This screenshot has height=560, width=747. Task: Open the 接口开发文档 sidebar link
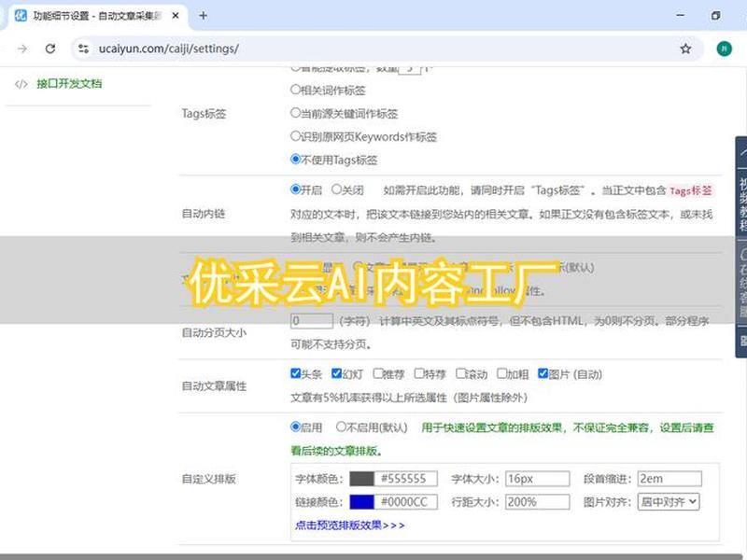69,84
